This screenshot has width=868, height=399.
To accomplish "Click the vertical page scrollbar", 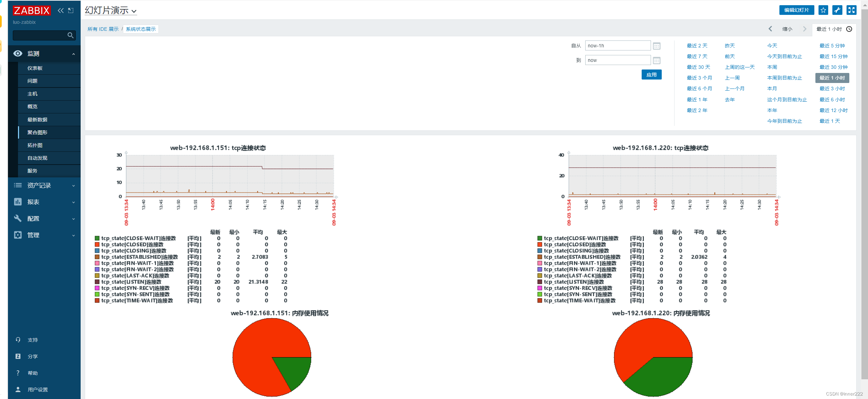I will pyautogui.click(x=864, y=194).
